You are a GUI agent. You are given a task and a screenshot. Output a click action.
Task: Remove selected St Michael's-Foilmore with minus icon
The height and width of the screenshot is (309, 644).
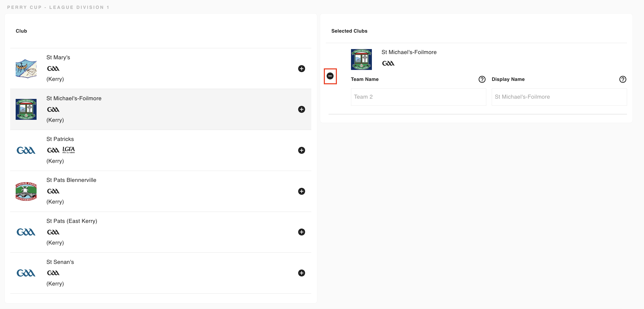330,76
